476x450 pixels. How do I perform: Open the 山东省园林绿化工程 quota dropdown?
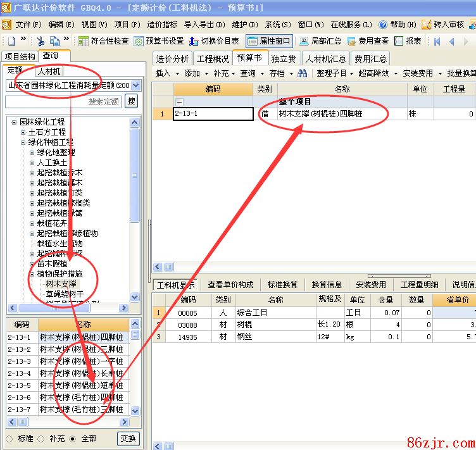click(x=136, y=85)
